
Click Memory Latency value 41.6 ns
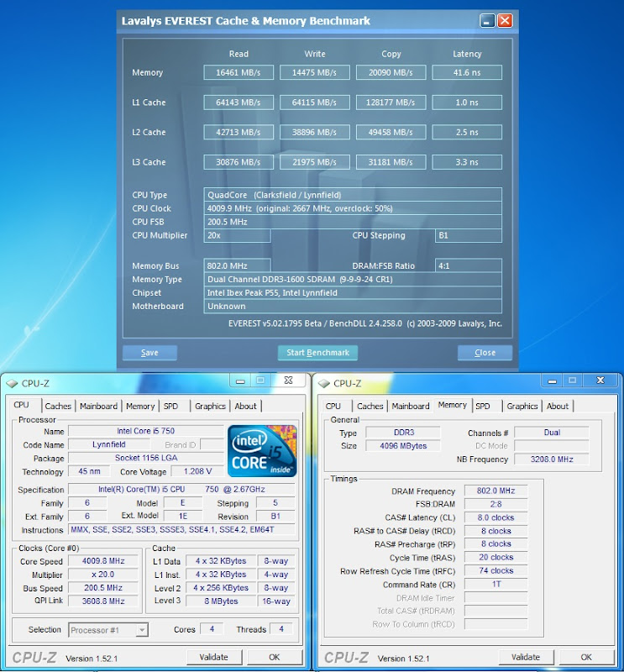click(467, 72)
